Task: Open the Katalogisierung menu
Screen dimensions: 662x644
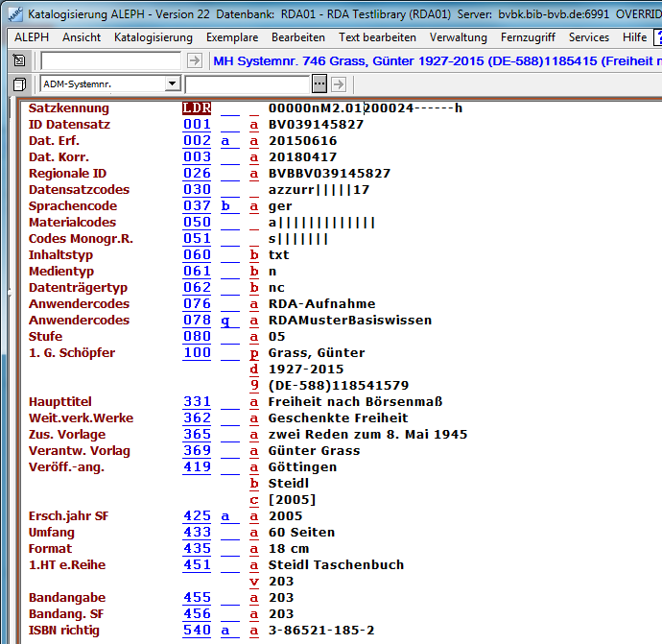Action: (x=153, y=37)
